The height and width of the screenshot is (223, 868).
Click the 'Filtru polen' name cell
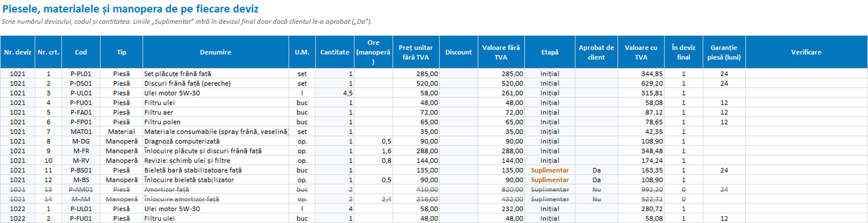point(215,122)
